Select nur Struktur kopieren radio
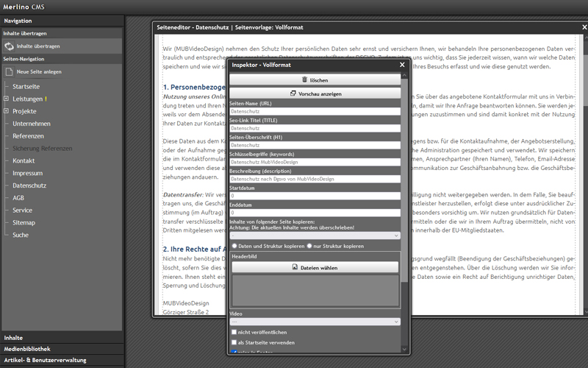The width and height of the screenshot is (588, 368). tap(309, 246)
